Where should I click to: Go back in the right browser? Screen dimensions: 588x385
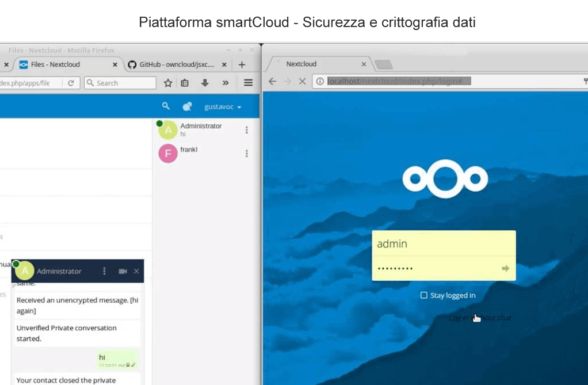click(x=273, y=81)
